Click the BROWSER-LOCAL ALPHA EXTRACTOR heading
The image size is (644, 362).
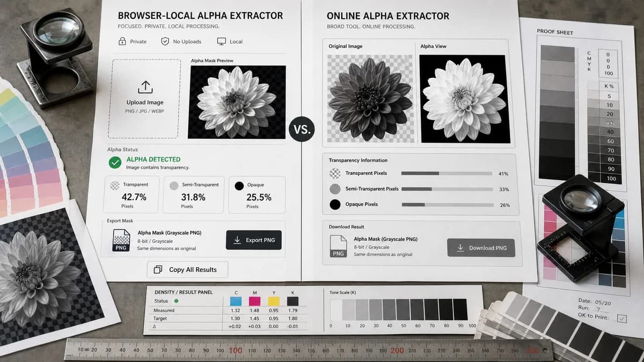200,16
